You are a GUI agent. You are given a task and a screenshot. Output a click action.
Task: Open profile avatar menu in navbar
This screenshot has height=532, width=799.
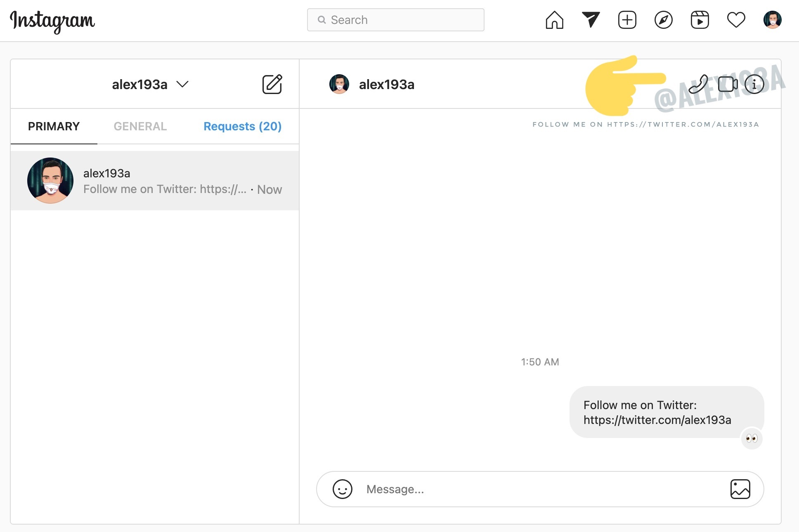pyautogui.click(x=772, y=20)
